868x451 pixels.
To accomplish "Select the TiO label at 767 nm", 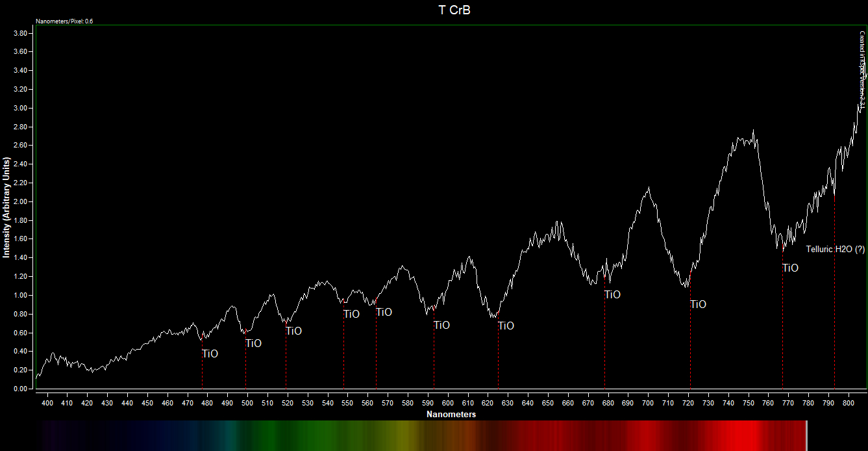I will tap(790, 268).
